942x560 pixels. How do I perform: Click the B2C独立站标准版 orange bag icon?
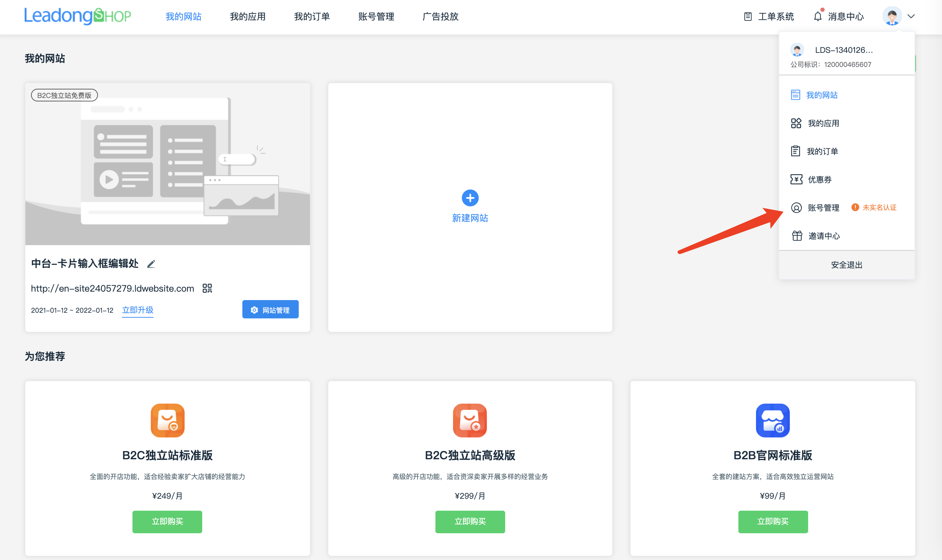tap(167, 421)
